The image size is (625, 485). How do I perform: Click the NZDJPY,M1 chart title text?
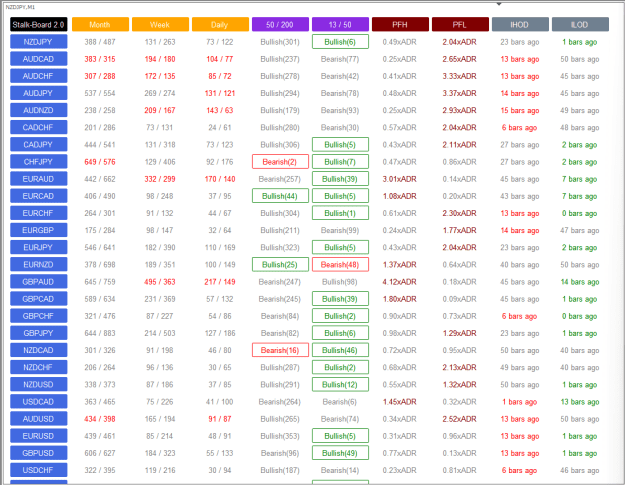click(x=20, y=7)
